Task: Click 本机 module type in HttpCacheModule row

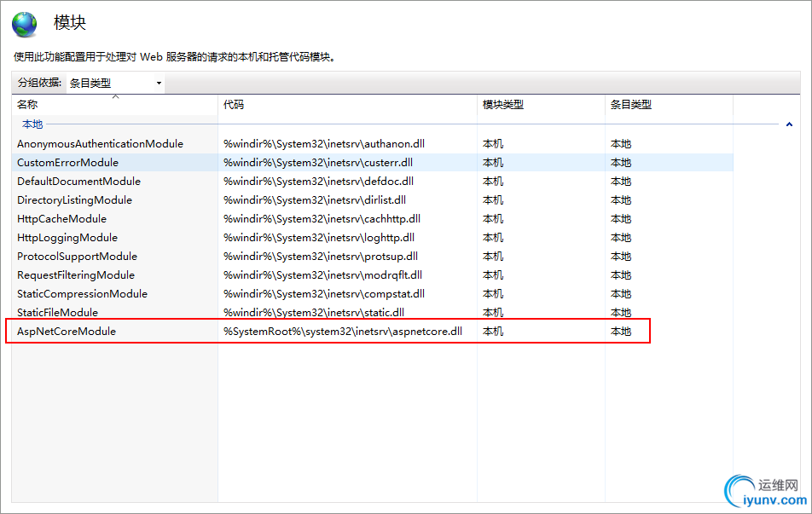Action: tap(493, 219)
